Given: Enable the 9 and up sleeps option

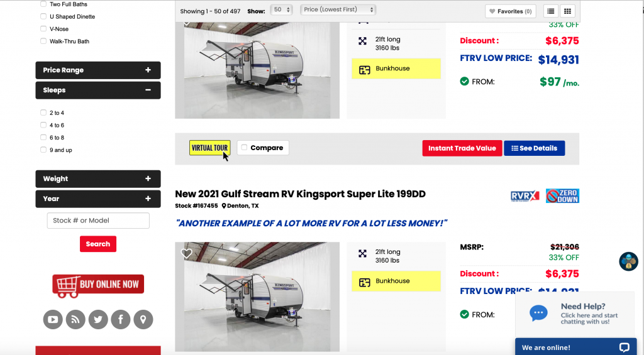Looking at the screenshot, I should (x=43, y=150).
